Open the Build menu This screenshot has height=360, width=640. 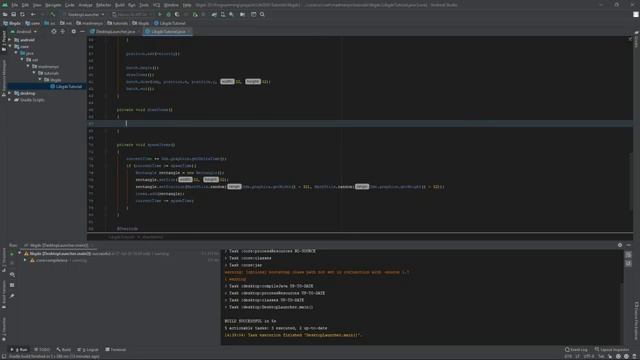(x=120, y=5)
